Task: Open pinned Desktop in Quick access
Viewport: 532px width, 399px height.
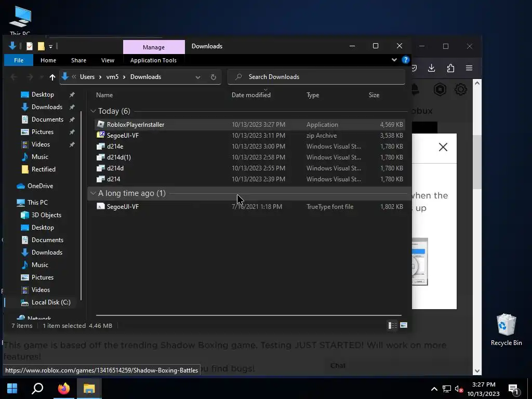Action: 43,95
